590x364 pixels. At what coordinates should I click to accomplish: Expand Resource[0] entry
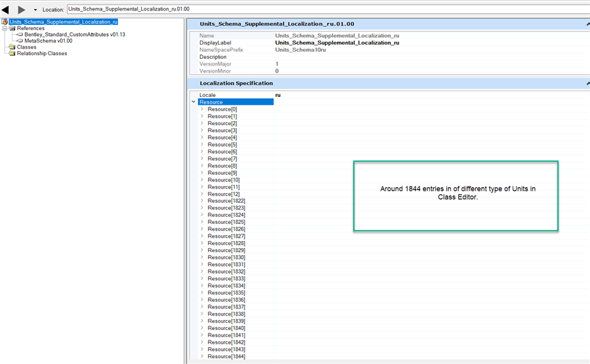click(x=202, y=109)
